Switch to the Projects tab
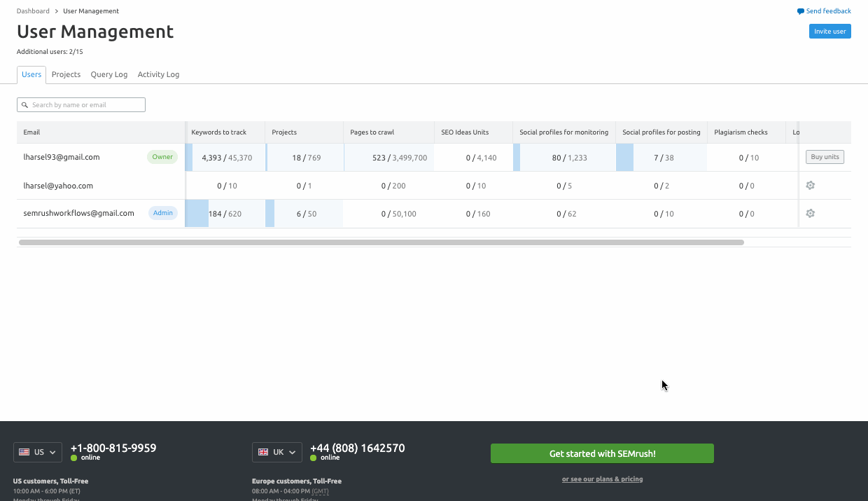The width and height of the screenshot is (868, 501). tap(66, 74)
